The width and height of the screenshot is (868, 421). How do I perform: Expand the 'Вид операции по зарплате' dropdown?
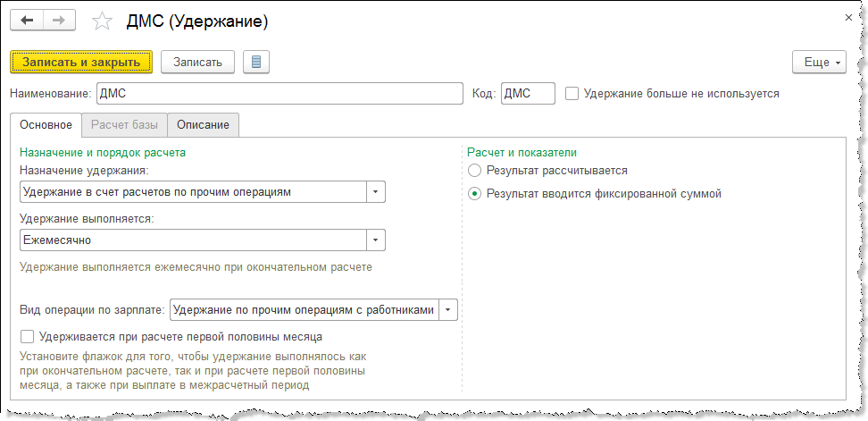coord(448,310)
